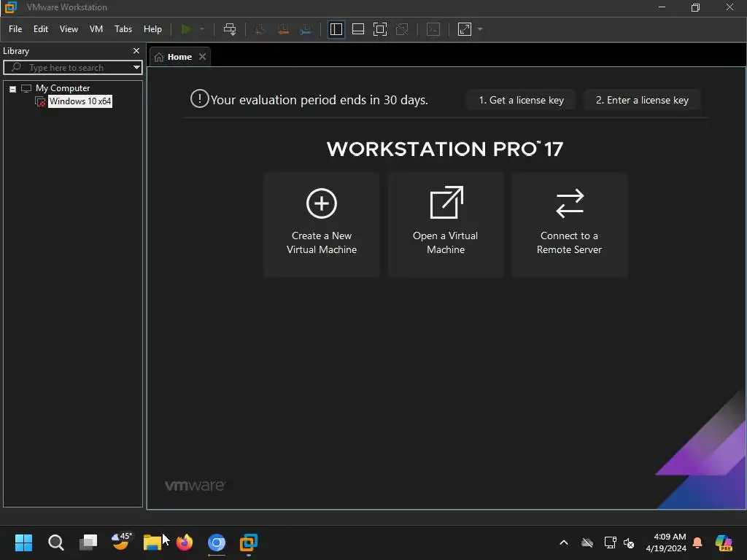The width and height of the screenshot is (747, 560).
Task: Open notifications bell icon
Action: click(697, 542)
